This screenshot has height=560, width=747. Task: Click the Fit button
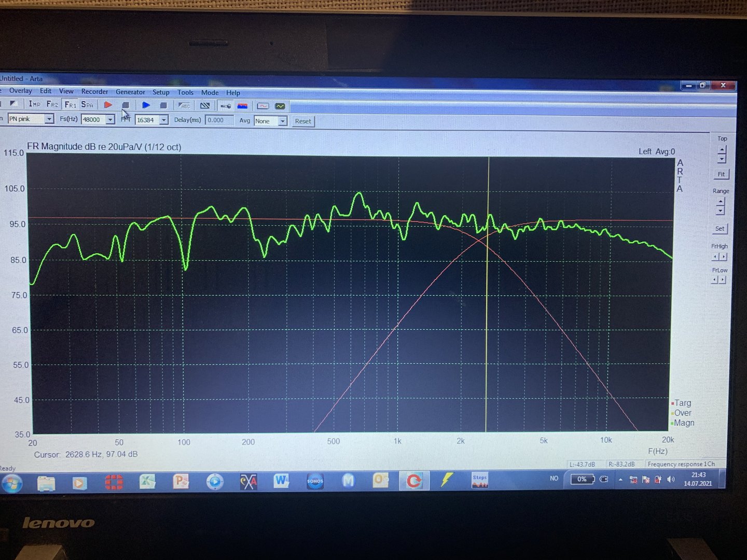(x=721, y=174)
